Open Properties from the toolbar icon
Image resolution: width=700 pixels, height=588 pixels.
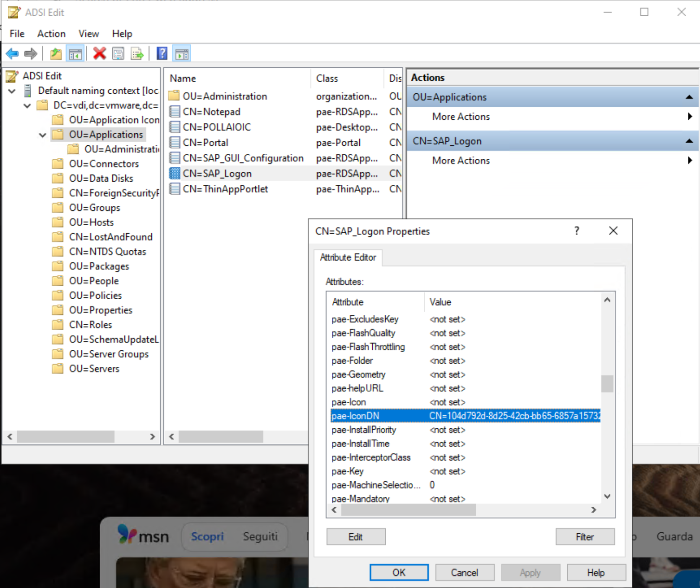[x=118, y=54]
